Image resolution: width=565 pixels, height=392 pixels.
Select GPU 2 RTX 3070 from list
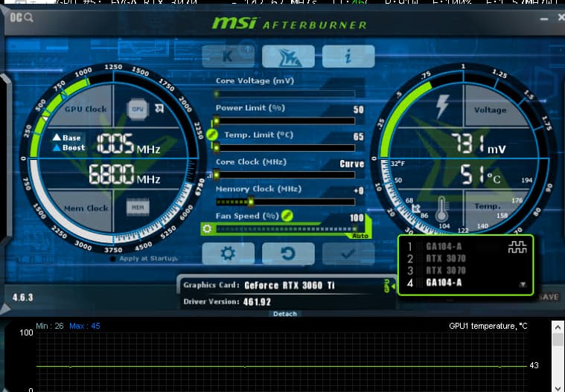pyautogui.click(x=445, y=258)
